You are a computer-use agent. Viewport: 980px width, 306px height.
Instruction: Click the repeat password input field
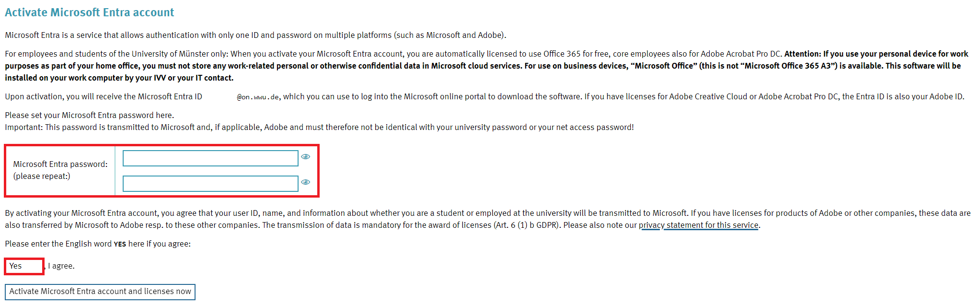(210, 184)
